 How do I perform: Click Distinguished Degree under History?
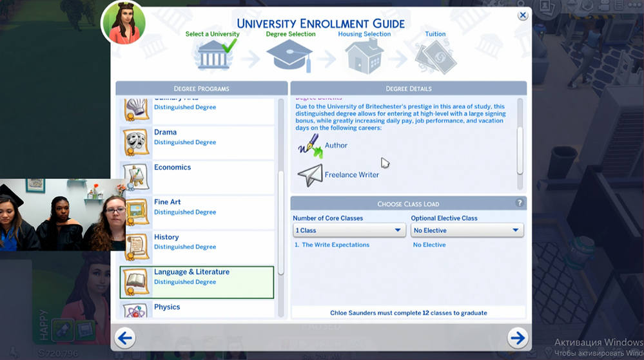[185, 247]
